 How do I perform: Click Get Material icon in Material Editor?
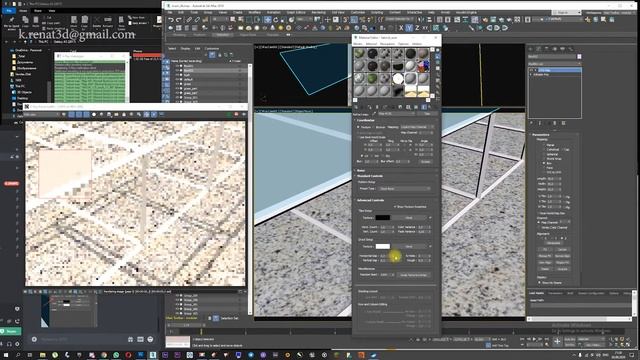pyautogui.click(x=356, y=107)
